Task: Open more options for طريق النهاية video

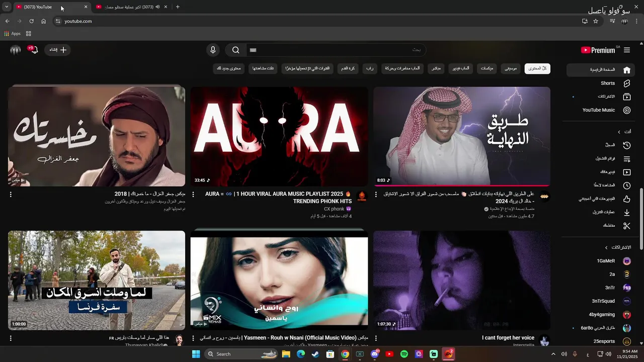Action: click(x=376, y=195)
